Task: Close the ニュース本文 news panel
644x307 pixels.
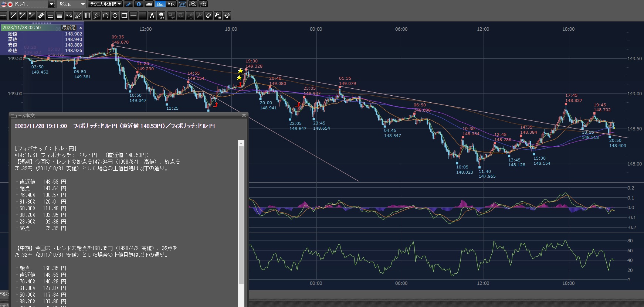Action: tap(244, 116)
